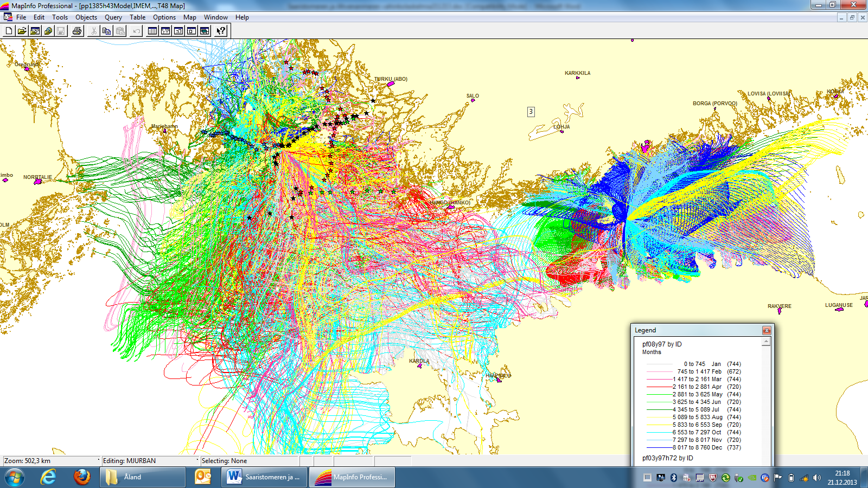Click the context Help pointer icon
Screen dimensions: 868x488
coord(221,31)
